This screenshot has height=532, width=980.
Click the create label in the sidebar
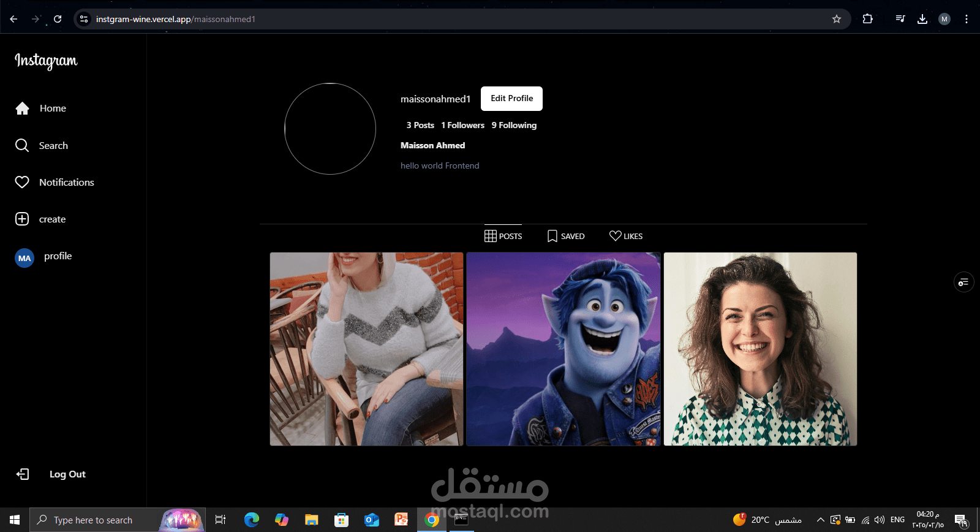coord(52,219)
